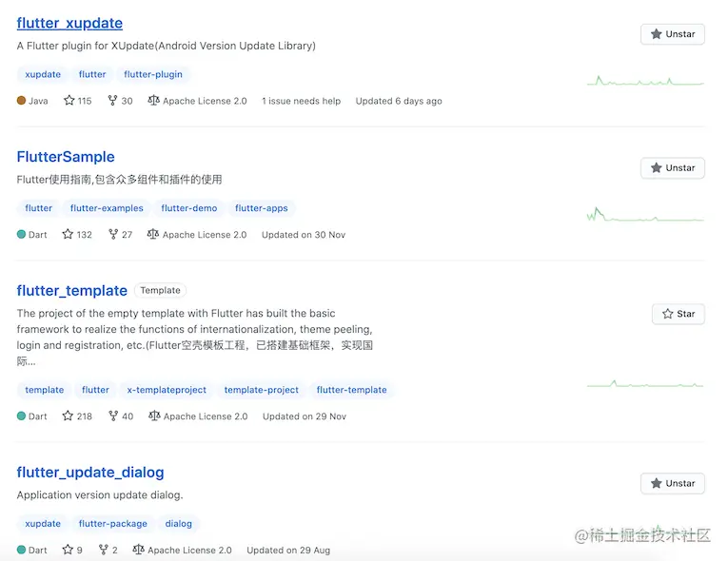
Task: Click the 'Application version update dialog.' description
Action: click(100, 494)
